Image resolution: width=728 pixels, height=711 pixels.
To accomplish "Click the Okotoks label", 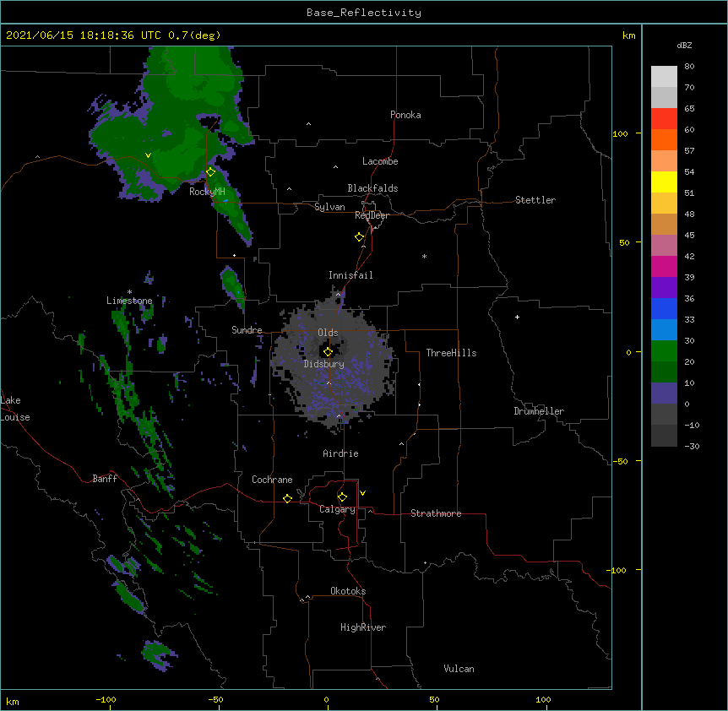I will [348, 591].
